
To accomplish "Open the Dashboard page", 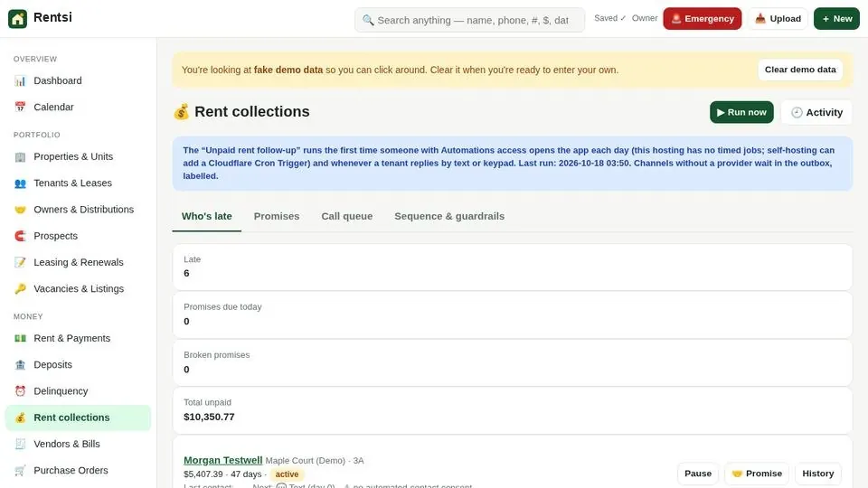I will click(x=78, y=80).
